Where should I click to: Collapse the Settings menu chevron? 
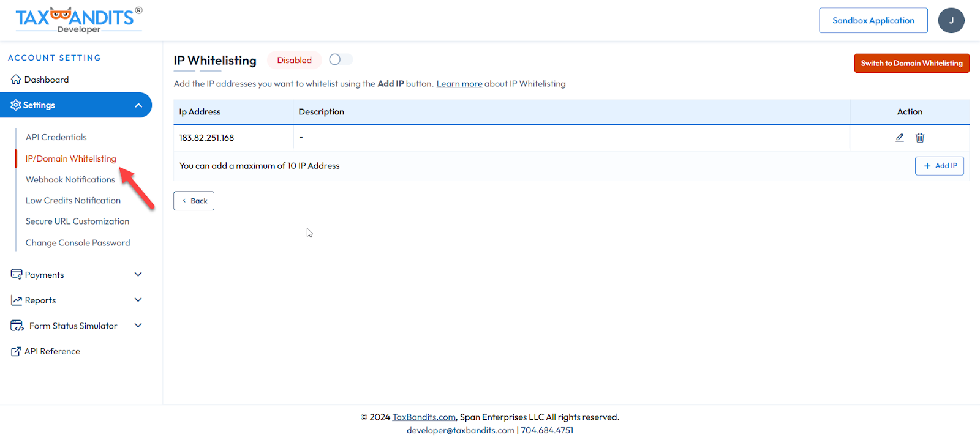[138, 105]
